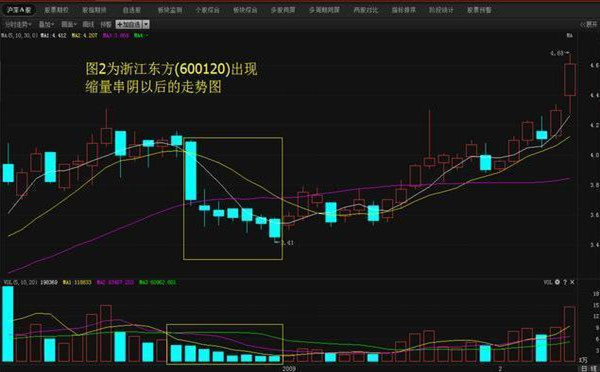Expand the side panel via 展开
Screen dimensions: 600x372
(x=589, y=24)
